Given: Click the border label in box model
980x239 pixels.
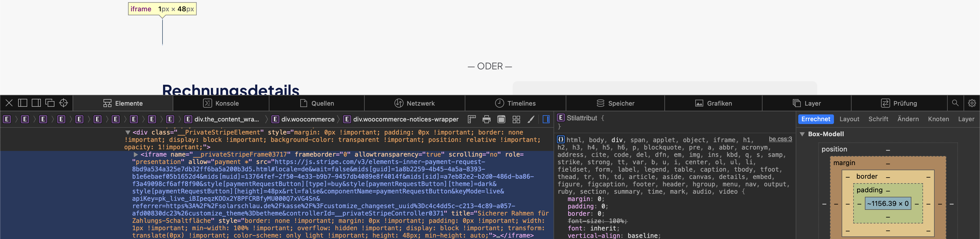Looking at the screenshot, I should 867,176.
